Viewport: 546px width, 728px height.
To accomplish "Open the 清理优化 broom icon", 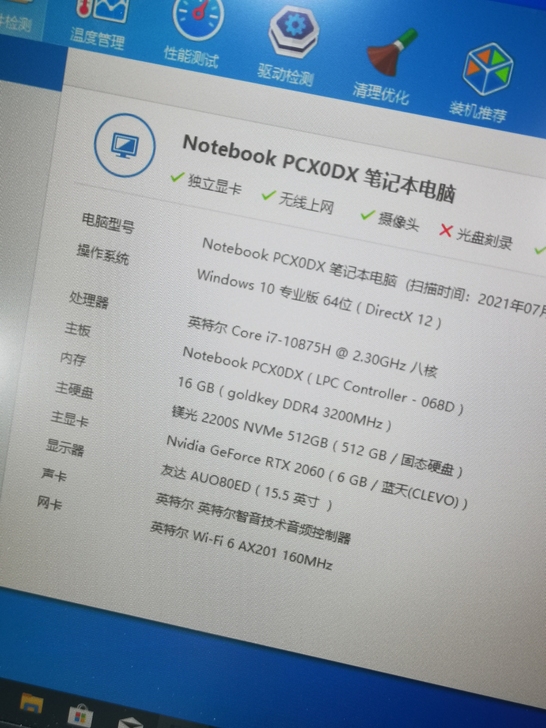I will point(392,52).
